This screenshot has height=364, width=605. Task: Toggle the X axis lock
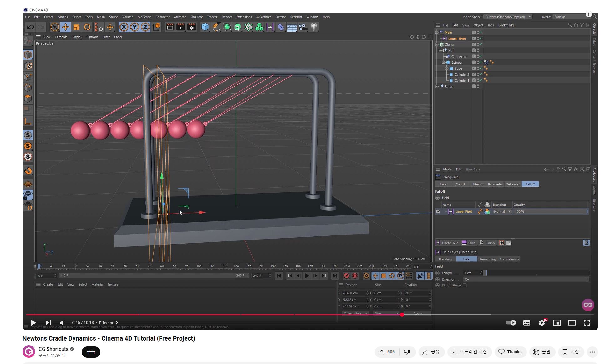pyautogui.click(x=124, y=27)
